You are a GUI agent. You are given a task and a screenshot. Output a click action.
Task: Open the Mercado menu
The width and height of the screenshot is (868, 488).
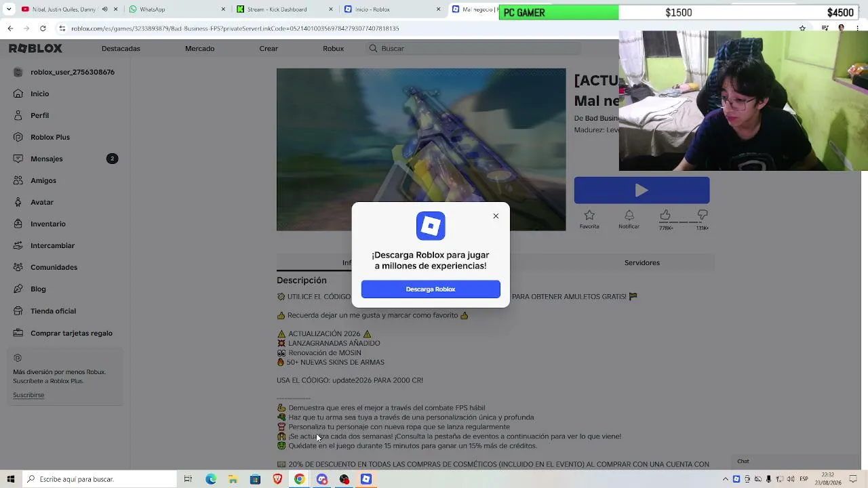(199, 49)
